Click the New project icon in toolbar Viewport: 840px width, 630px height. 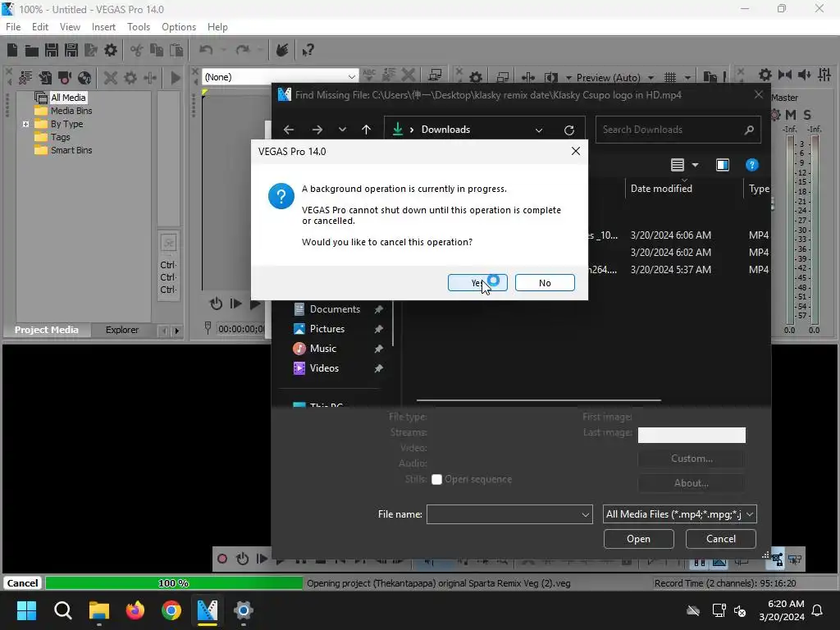(12, 50)
